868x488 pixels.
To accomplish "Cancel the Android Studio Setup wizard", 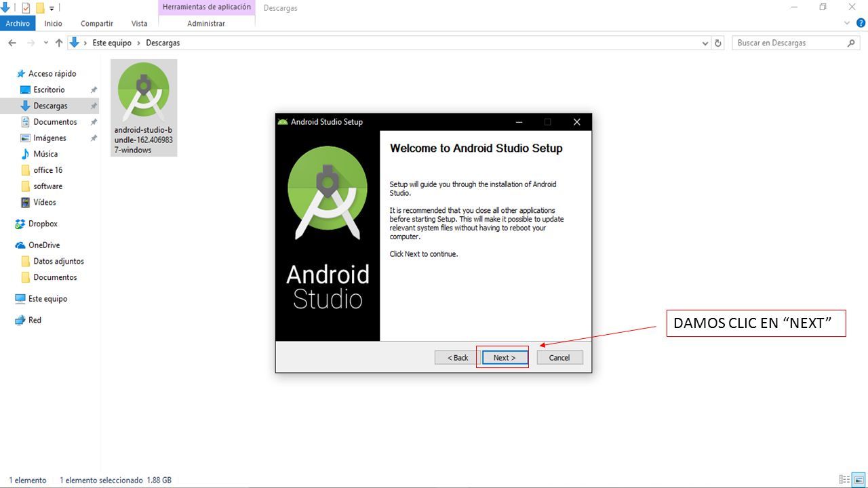I will click(559, 358).
